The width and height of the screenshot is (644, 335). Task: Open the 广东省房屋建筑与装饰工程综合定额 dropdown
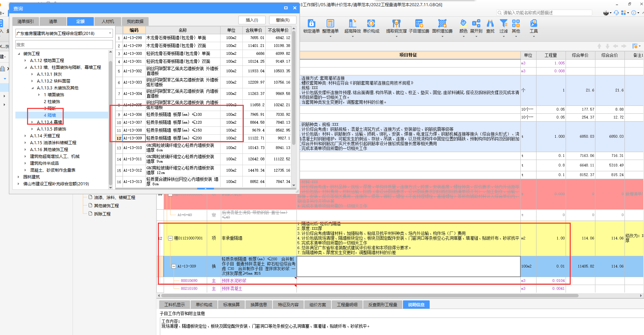64,33
